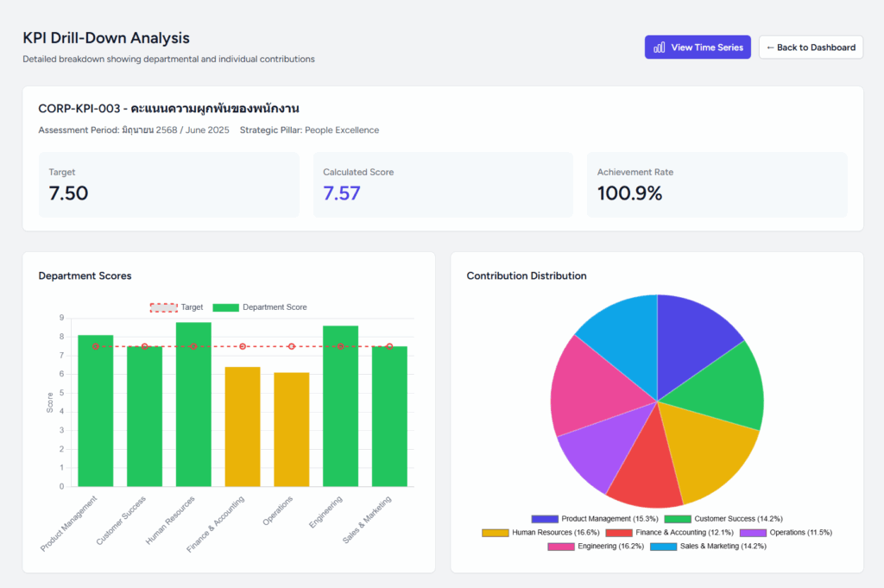Toggle the Target dataset in bar chart legend
The image size is (884, 588).
tap(177, 307)
